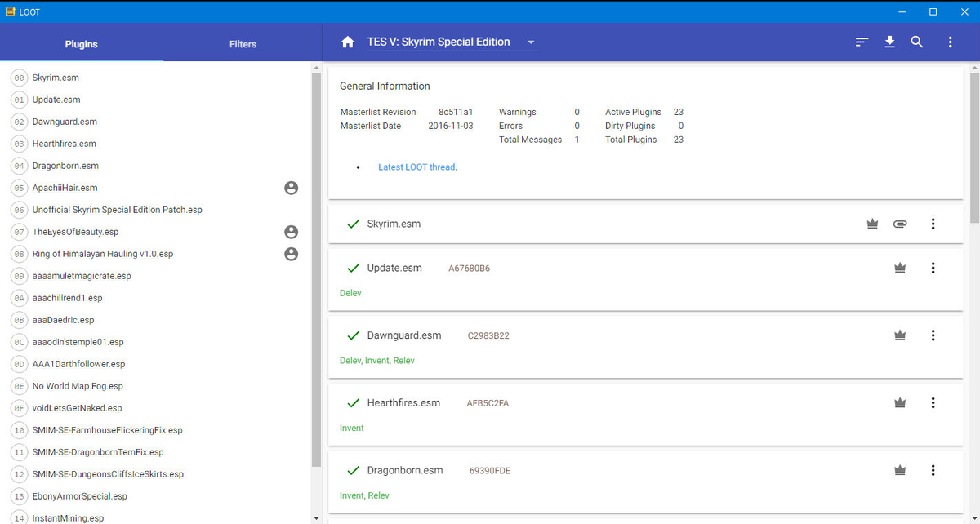Screen dimensions: 980x524
Task: Click the crown icon on Hearthfires.esm card
Action: click(900, 403)
